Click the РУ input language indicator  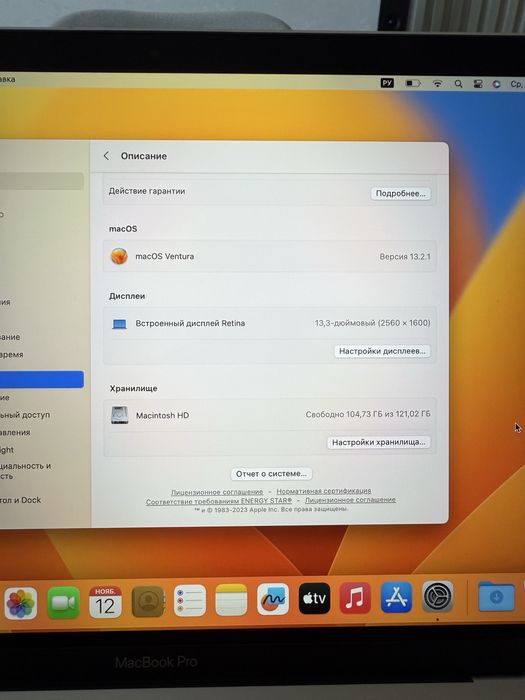pos(387,83)
